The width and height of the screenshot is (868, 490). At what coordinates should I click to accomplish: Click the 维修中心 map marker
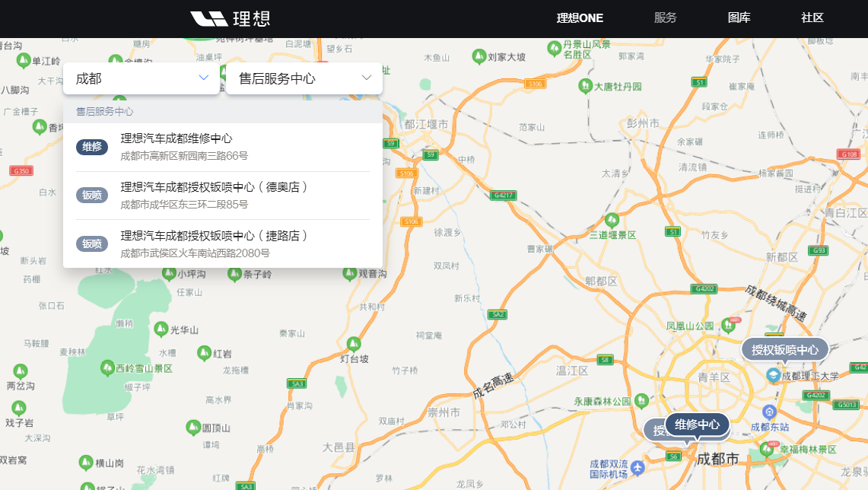coord(697,425)
